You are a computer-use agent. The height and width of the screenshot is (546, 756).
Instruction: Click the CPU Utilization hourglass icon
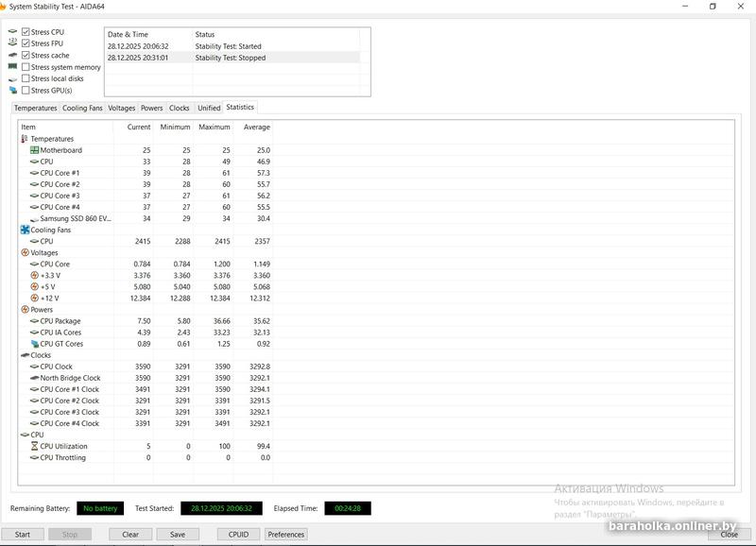pyautogui.click(x=34, y=446)
